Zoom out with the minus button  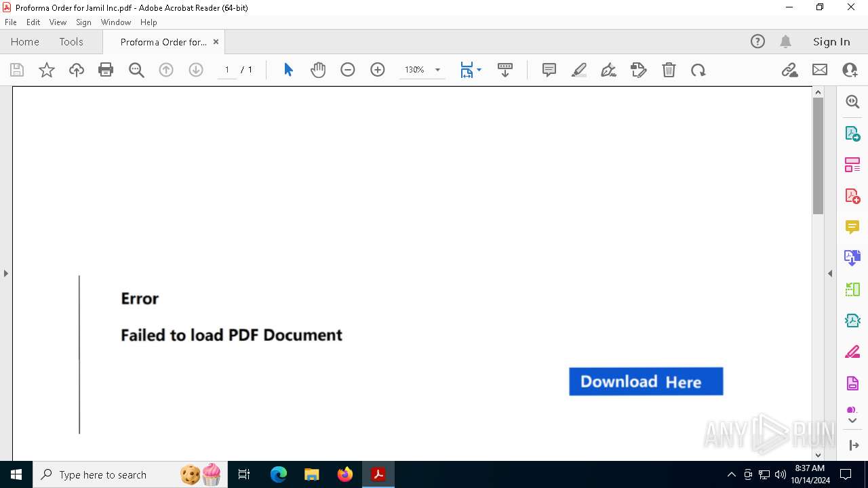(348, 70)
